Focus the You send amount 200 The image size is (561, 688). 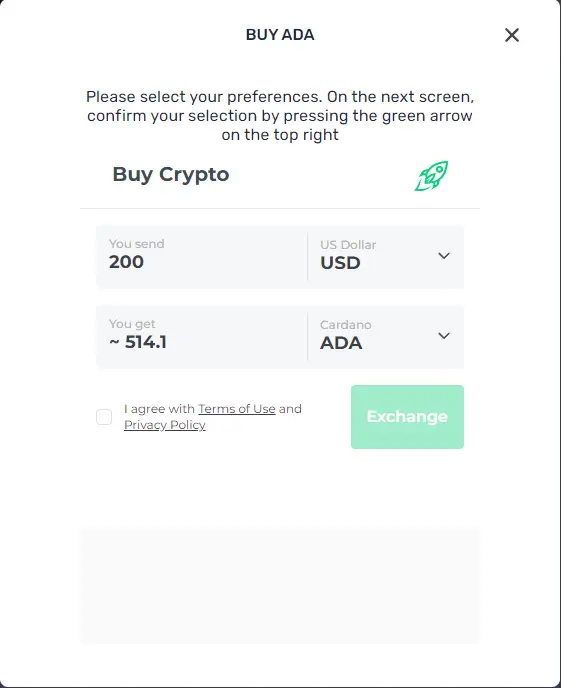pyautogui.click(x=126, y=262)
